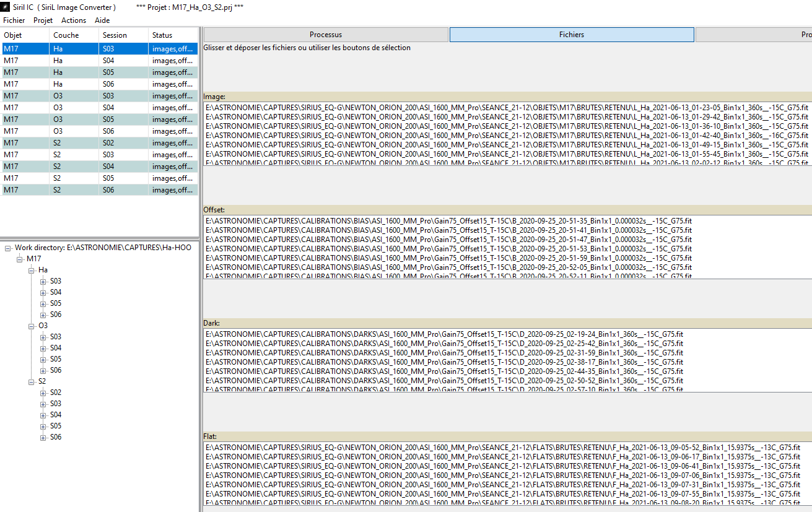Open the Actions menu

[74, 20]
